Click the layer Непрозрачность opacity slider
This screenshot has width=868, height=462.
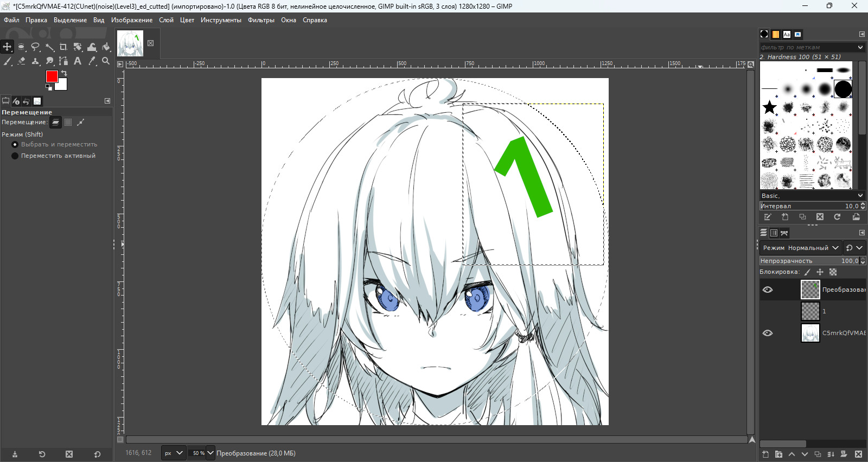[808, 261]
